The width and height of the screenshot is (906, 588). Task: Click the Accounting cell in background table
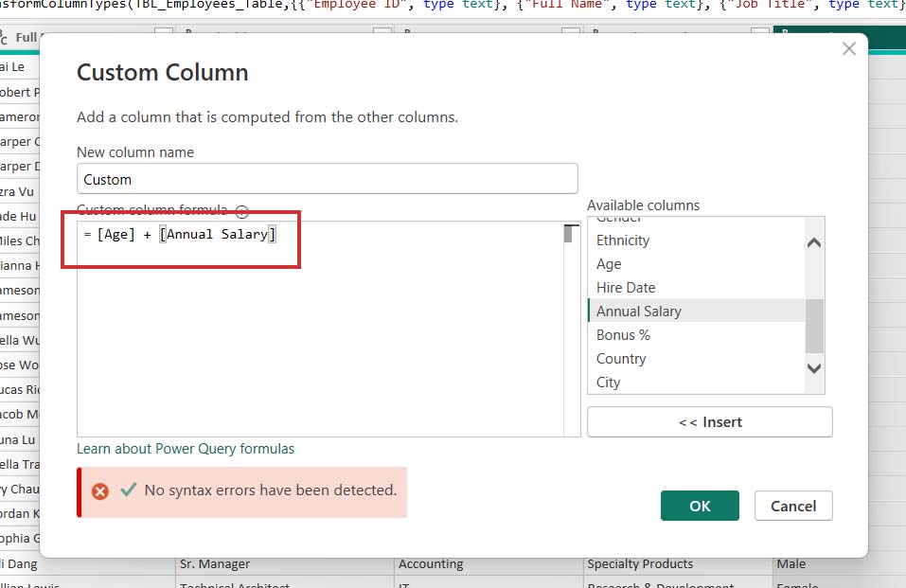(489, 563)
